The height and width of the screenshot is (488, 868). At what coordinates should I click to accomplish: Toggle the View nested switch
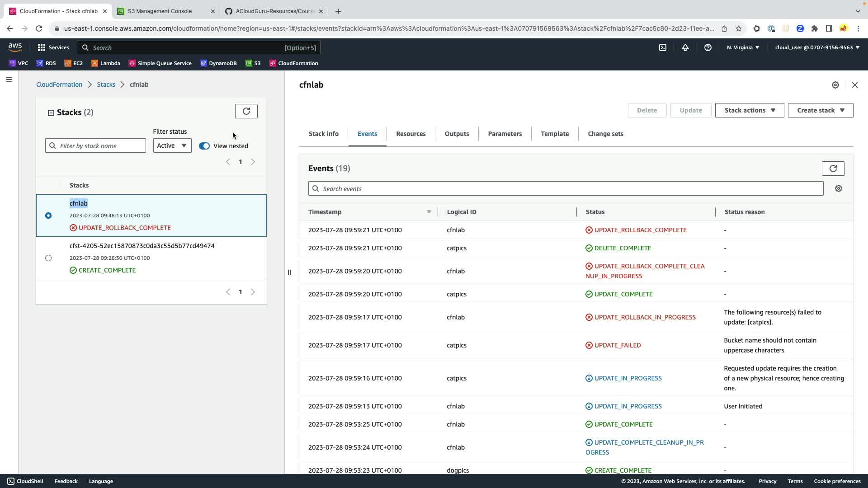tap(204, 146)
